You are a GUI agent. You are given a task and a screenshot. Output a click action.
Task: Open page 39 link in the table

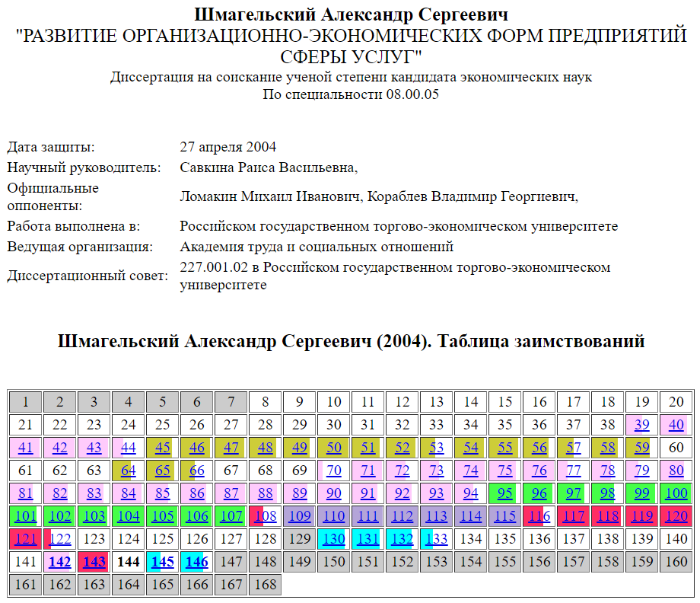641,424
